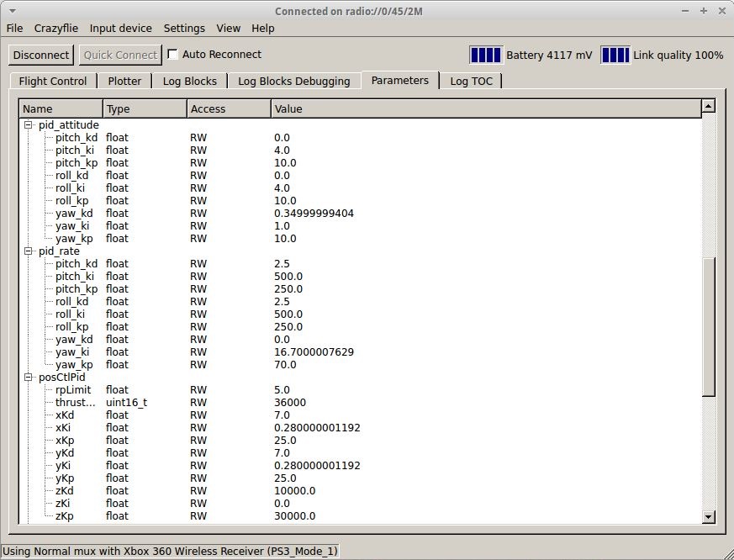The image size is (734, 560).
Task: Click the Quick Connect button
Action: click(x=120, y=55)
